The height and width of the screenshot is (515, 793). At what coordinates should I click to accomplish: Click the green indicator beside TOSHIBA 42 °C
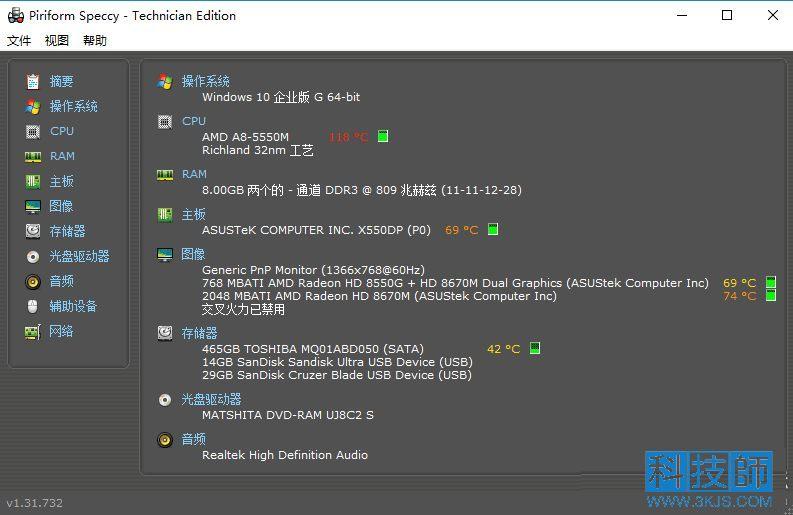535,348
